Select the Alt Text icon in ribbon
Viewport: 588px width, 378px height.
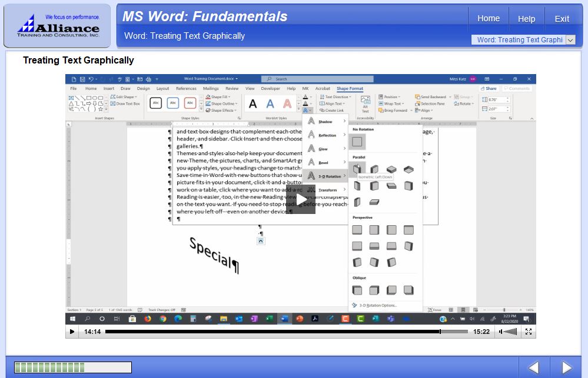pyautogui.click(x=365, y=104)
